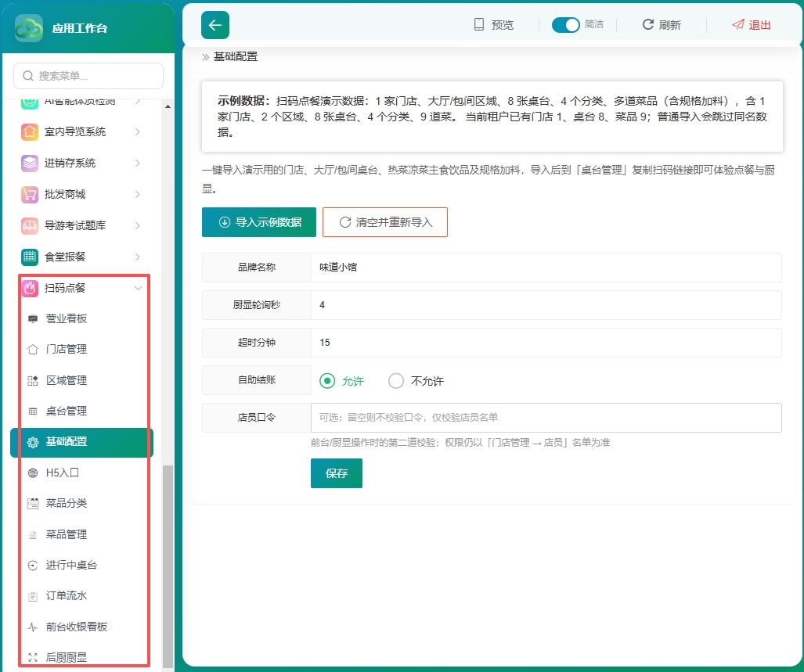
Task: Click the green back arrow icon
Action: (215, 25)
